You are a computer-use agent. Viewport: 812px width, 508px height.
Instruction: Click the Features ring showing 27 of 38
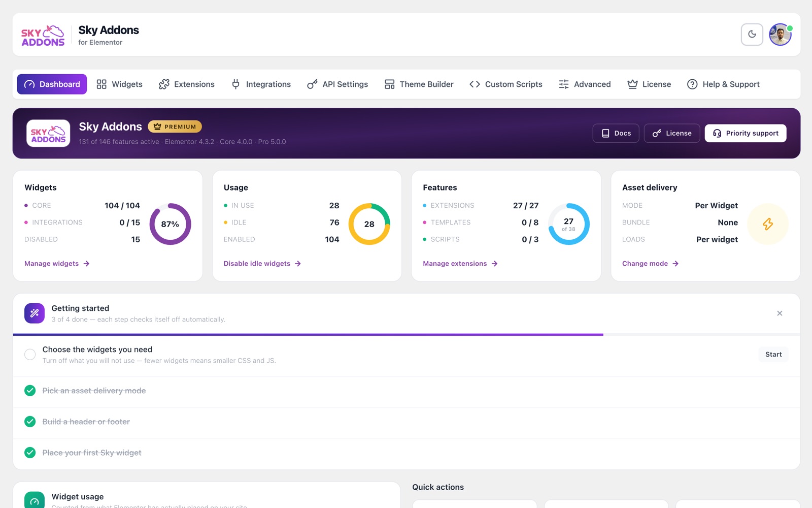tap(568, 224)
